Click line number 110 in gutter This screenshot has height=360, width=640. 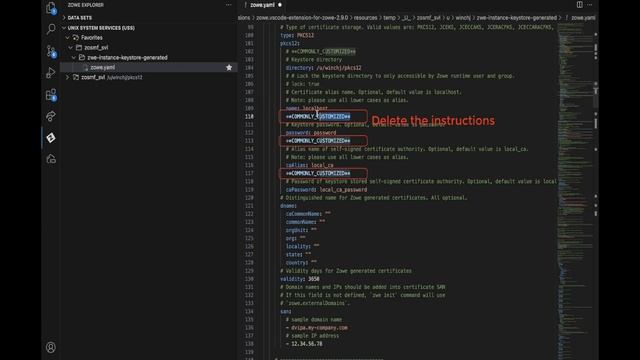(249, 116)
